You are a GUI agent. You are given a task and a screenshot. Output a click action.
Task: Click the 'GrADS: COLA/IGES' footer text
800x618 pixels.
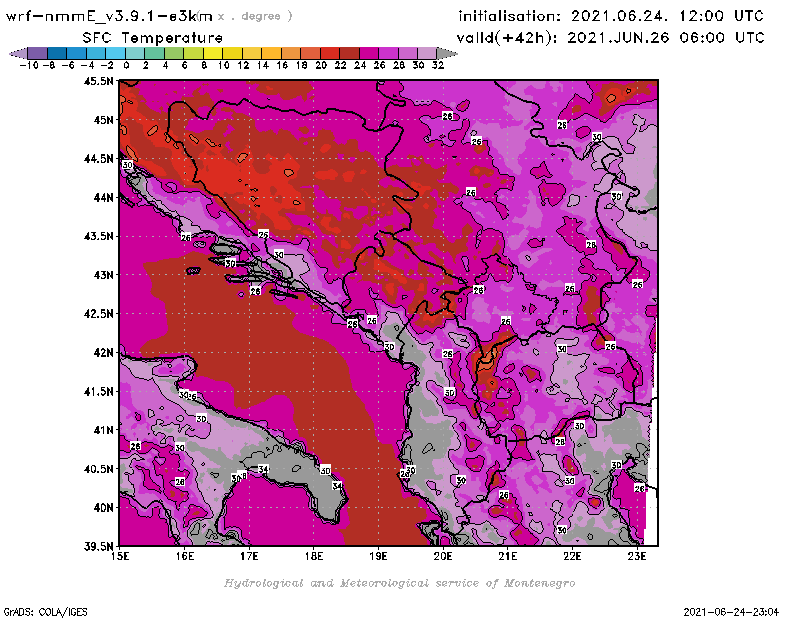tap(45, 611)
